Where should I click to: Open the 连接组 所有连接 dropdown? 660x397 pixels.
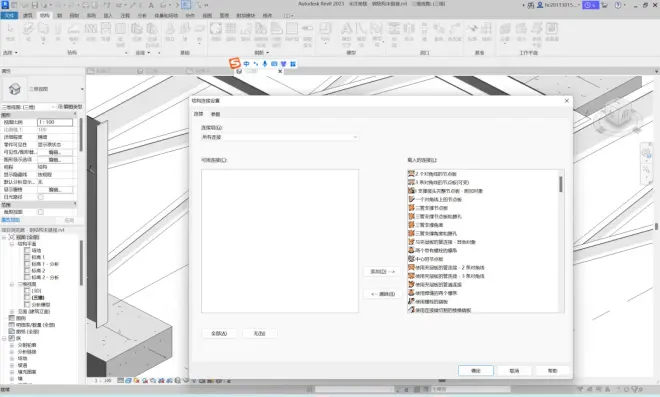click(279, 137)
